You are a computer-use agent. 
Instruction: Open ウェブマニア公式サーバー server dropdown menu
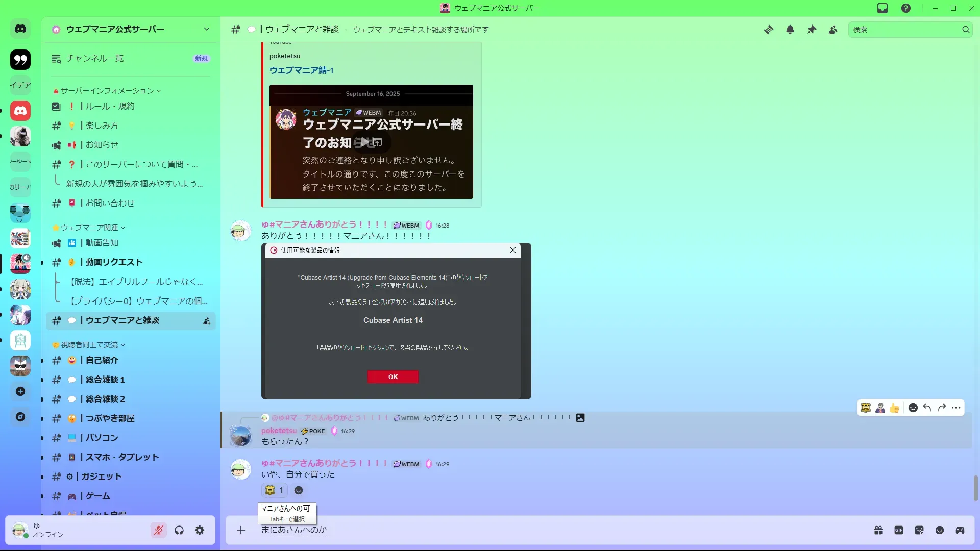[x=206, y=29]
